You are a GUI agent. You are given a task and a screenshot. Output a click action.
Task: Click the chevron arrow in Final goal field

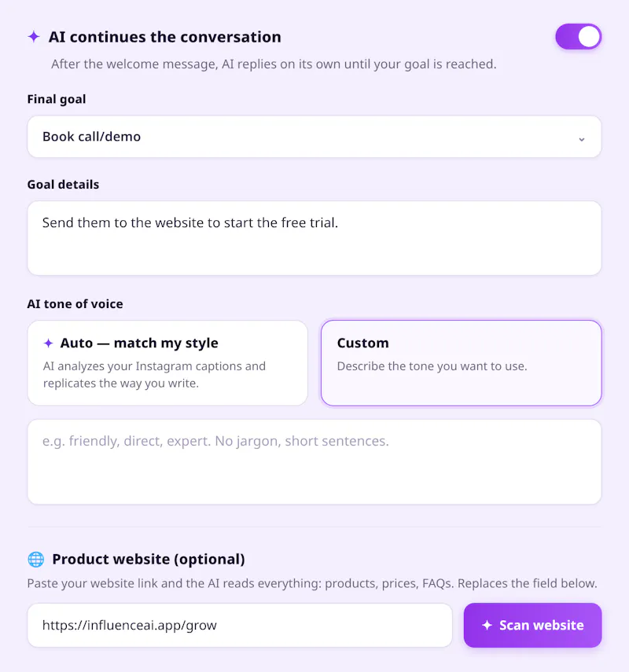(x=582, y=139)
